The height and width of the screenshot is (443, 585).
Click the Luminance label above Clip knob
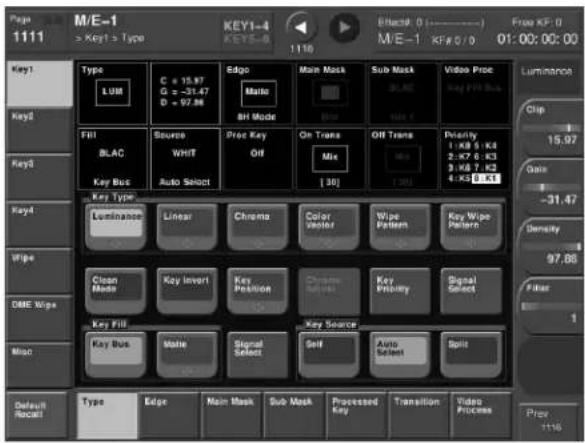coord(546,71)
